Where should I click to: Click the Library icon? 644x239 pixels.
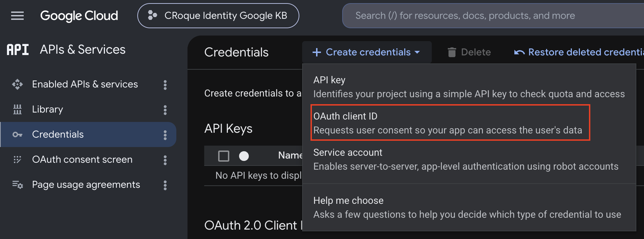[x=17, y=109]
